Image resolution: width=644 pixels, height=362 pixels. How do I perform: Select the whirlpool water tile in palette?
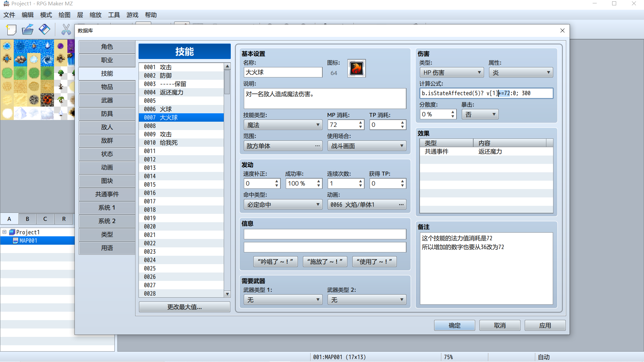[47, 60]
